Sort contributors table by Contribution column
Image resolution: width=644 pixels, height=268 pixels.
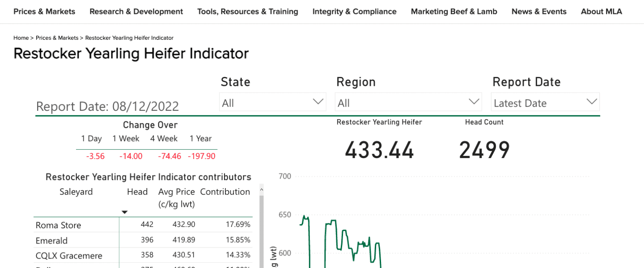pyautogui.click(x=225, y=192)
